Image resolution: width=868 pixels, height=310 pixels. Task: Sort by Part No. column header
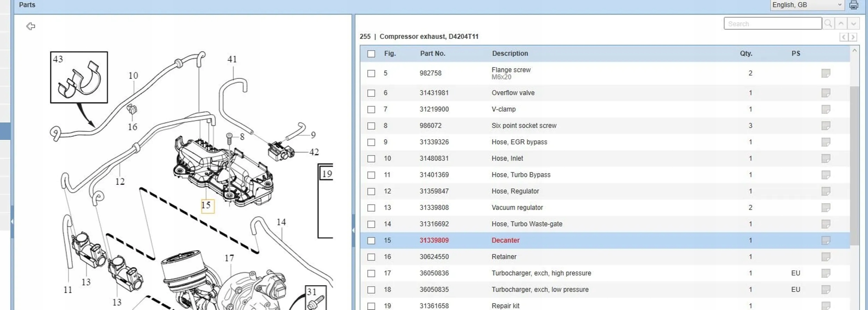point(433,54)
